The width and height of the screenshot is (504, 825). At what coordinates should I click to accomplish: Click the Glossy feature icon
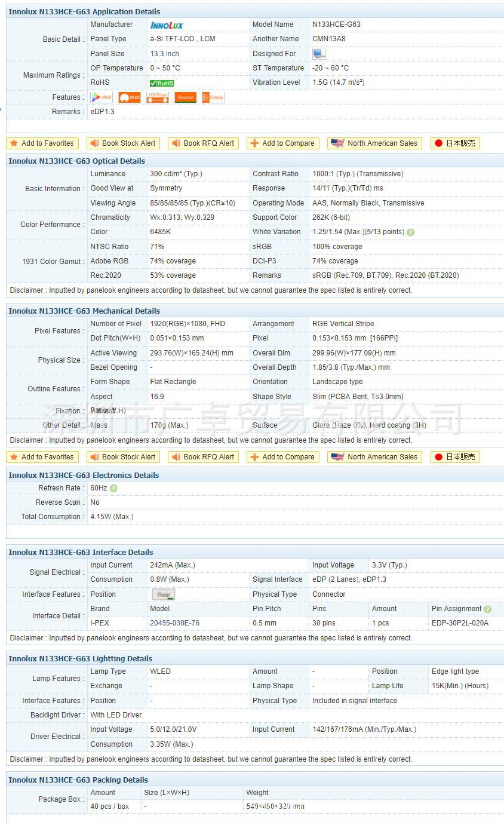[213, 97]
